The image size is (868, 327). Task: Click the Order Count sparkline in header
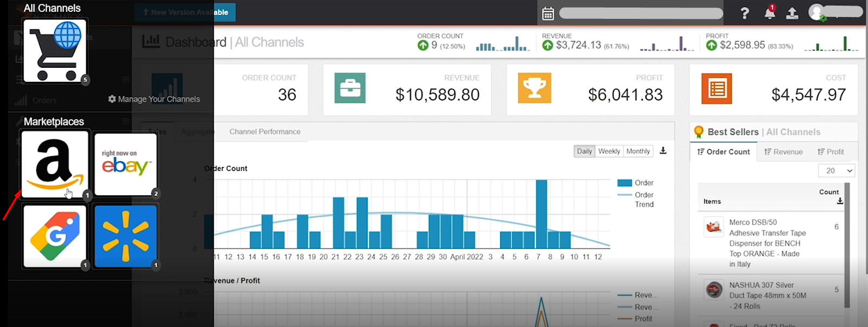pos(503,43)
